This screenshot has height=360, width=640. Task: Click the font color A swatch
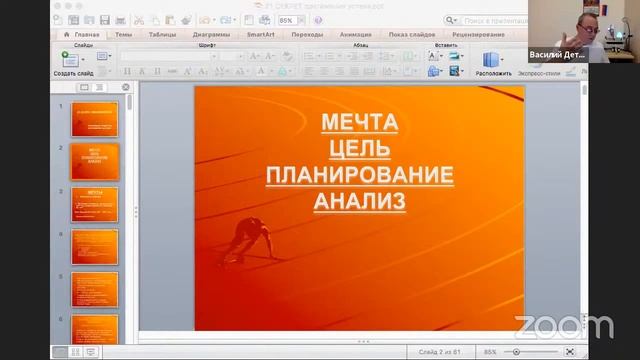pyautogui.click(x=261, y=71)
